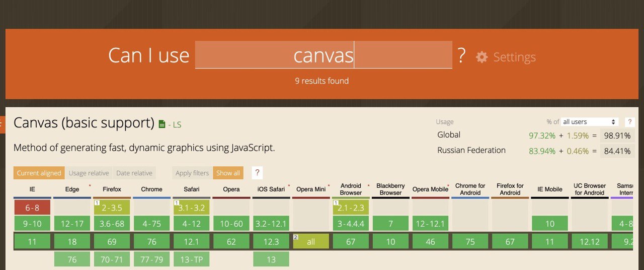
Task: Select the Android Browser 3-4.4.4 cell
Action: tap(351, 224)
